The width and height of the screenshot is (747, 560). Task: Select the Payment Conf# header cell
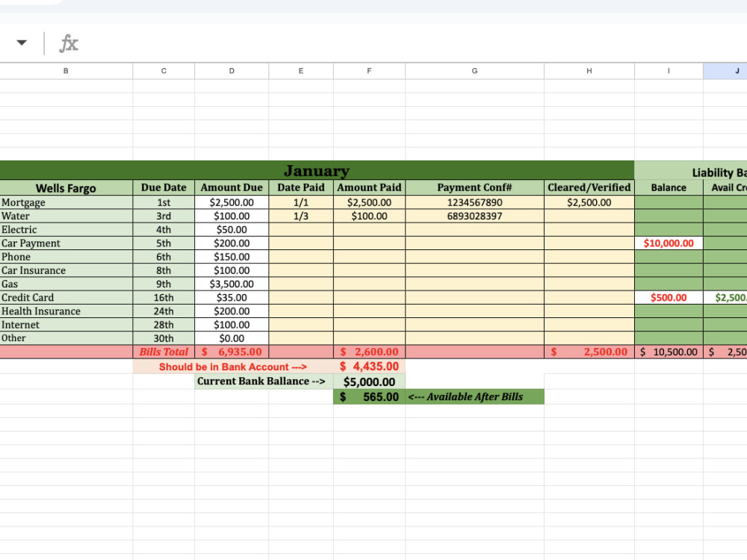click(x=474, y=187)
